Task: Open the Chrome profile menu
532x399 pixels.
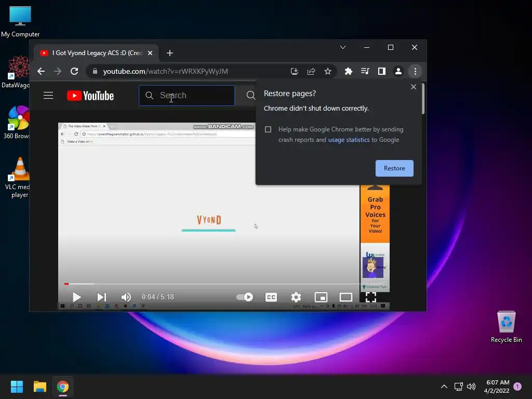Action: click(398, 71)
